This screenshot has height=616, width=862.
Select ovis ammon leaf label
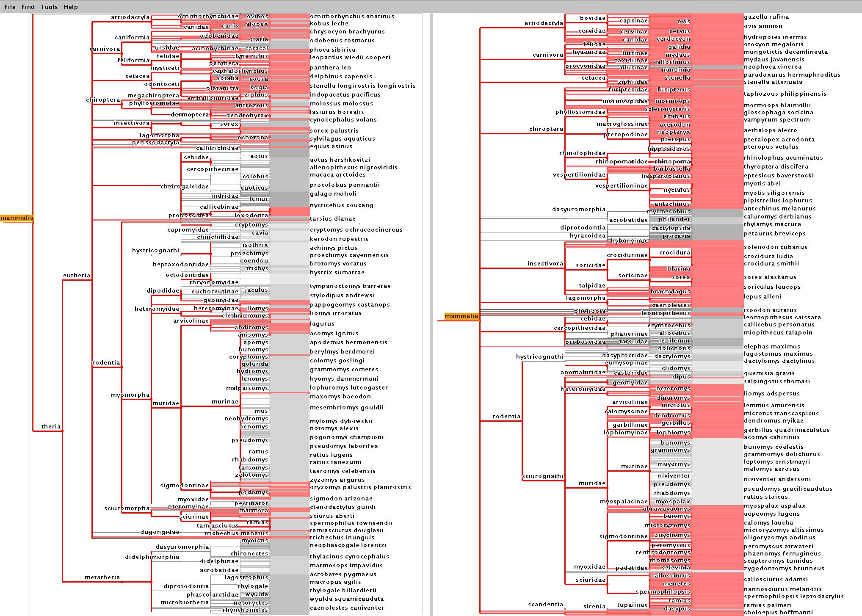[x=763, y=26]
